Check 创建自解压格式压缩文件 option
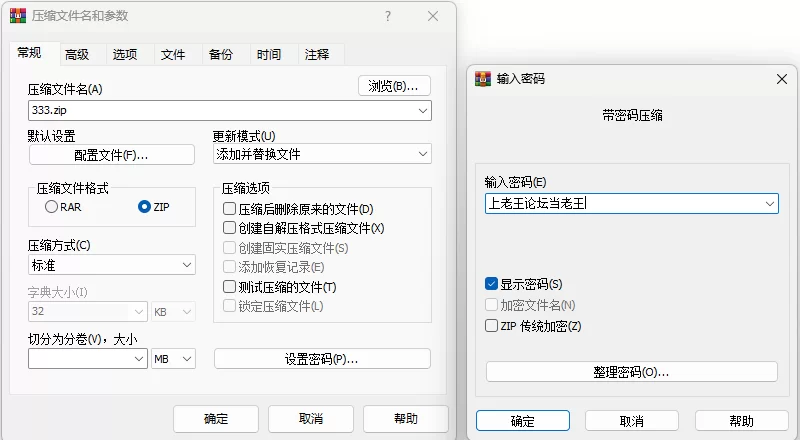Screen dimensions: 800x440 (x=230, y=228)
